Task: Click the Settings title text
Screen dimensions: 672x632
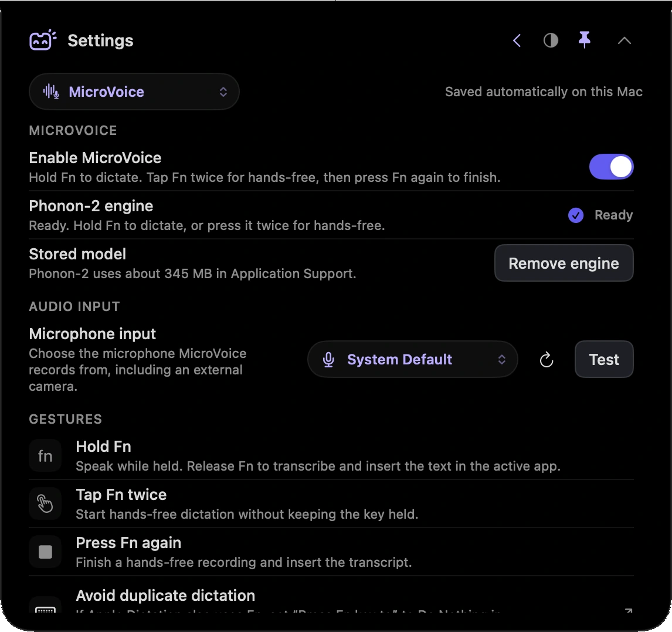Action: [x=100, y=40]
